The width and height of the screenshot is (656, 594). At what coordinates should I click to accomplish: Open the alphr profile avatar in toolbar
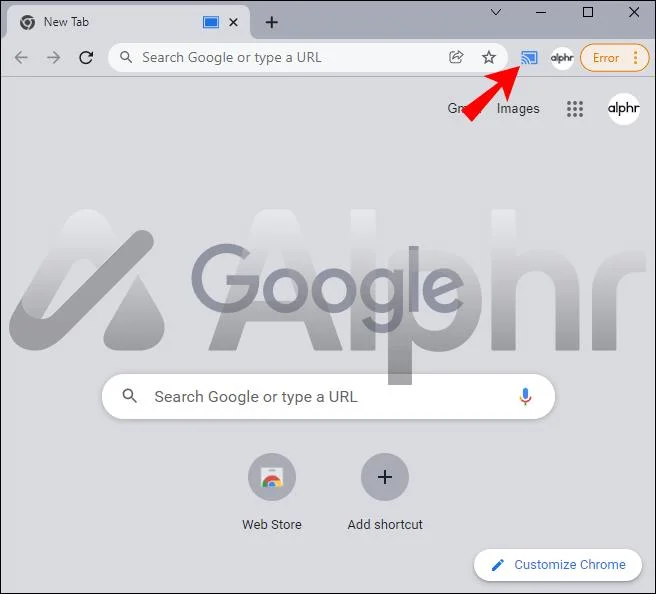click(x=562, y=58)
